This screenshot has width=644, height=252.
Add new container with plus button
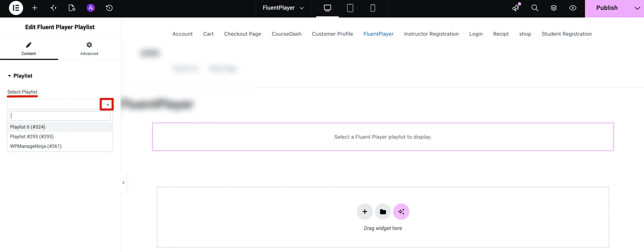click(365, 212)
